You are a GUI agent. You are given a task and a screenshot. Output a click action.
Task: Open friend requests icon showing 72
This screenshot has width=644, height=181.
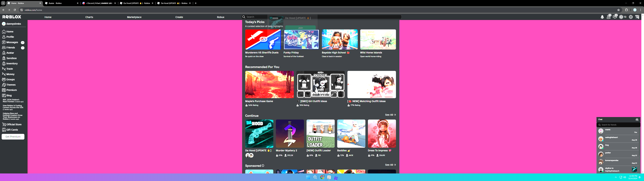pyautogui.click(x=609, y=17)
